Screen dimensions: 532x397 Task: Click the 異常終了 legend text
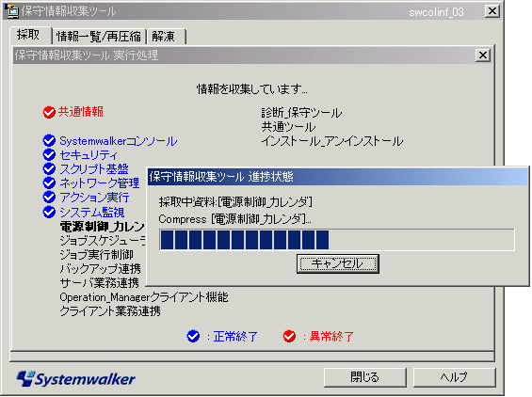[x=331, y=337]
